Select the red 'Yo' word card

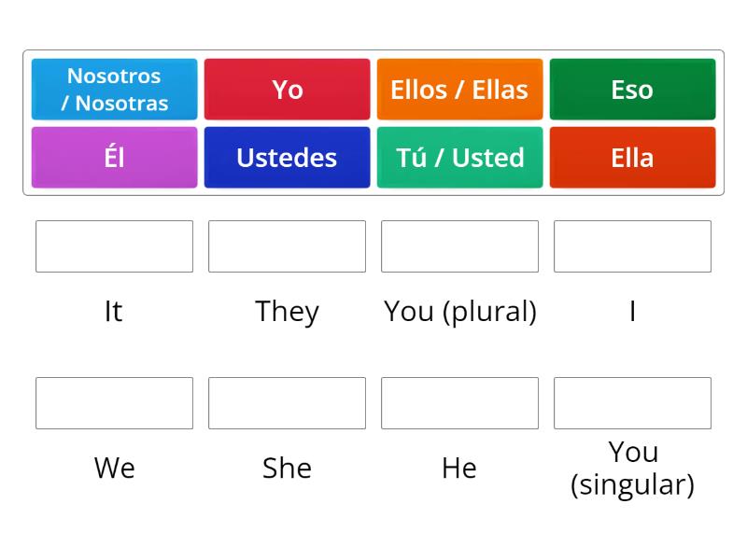(x=287, y=90)
